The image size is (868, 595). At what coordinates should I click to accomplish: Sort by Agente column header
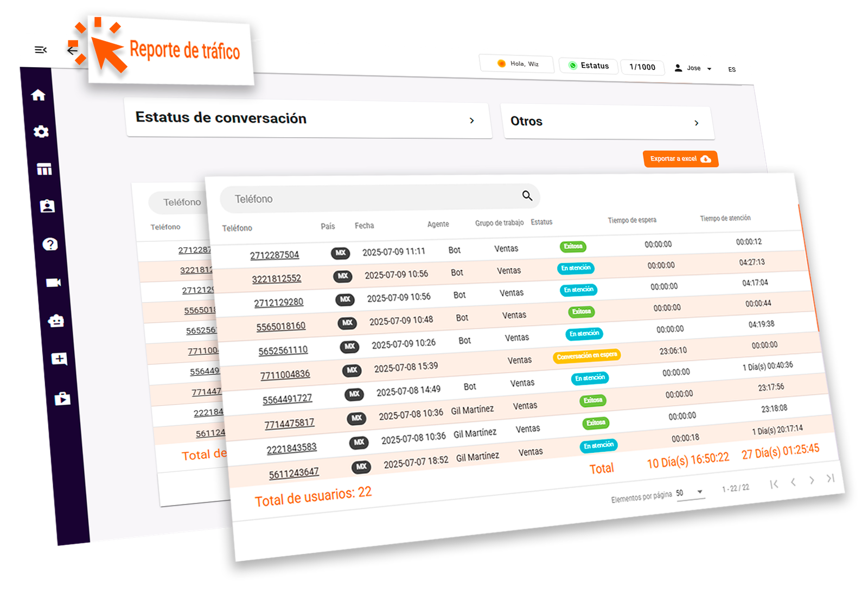pos(438,224)
